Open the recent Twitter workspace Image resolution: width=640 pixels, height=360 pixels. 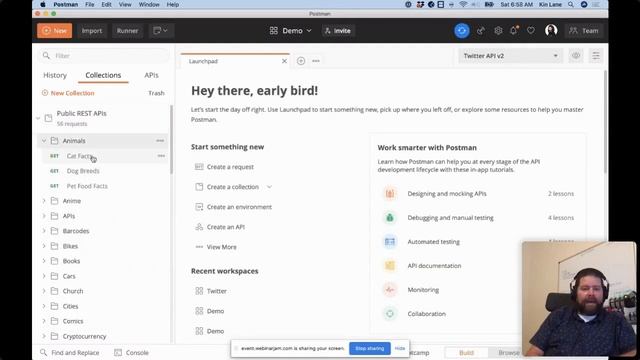point(216,291)
